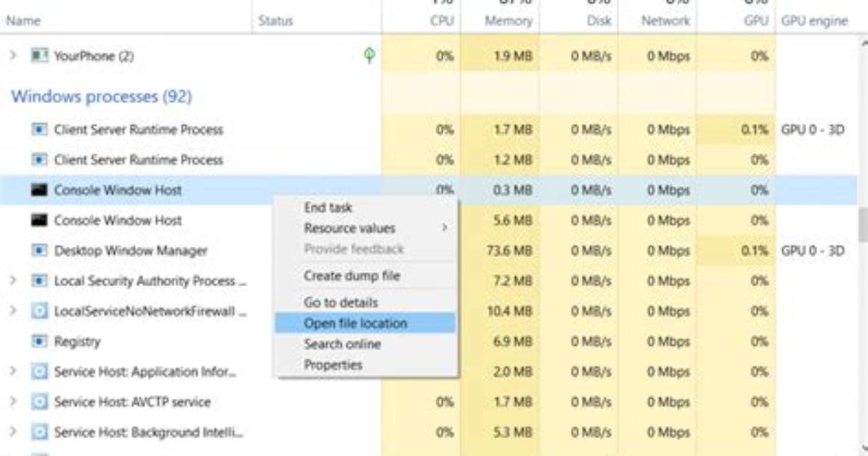Image resolution: width=868 pixels, height=456 pixels.
Task: Expand the YourPhone (2) process group
Action: (x=13, y=55)
